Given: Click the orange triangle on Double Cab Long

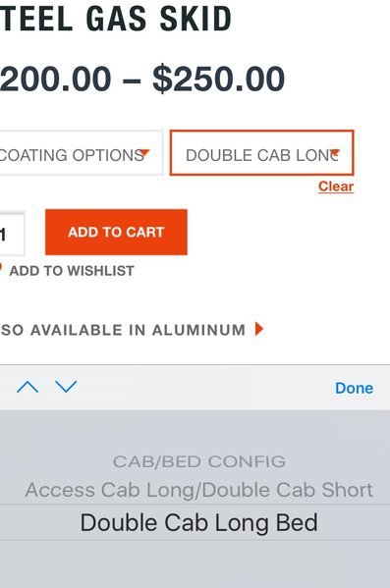Looking at the screenshot, I should (335, 152).
